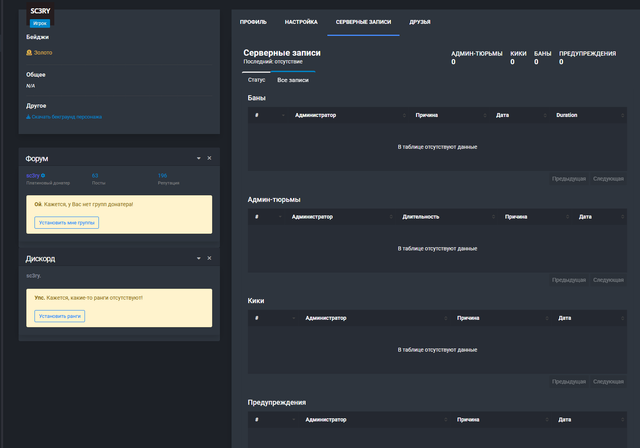
Task: Sort Админ-тюрьмы table by Дата column
Action: (600, 217)
